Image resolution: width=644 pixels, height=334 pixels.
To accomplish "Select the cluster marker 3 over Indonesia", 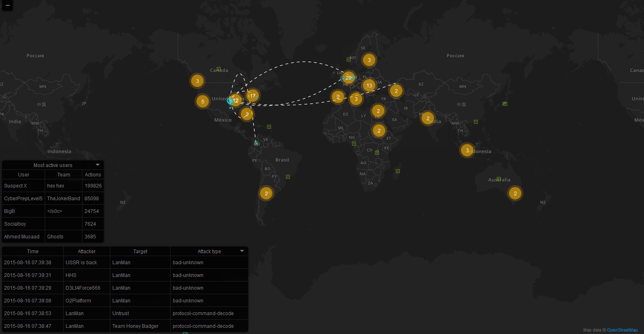I will point(467,150).
